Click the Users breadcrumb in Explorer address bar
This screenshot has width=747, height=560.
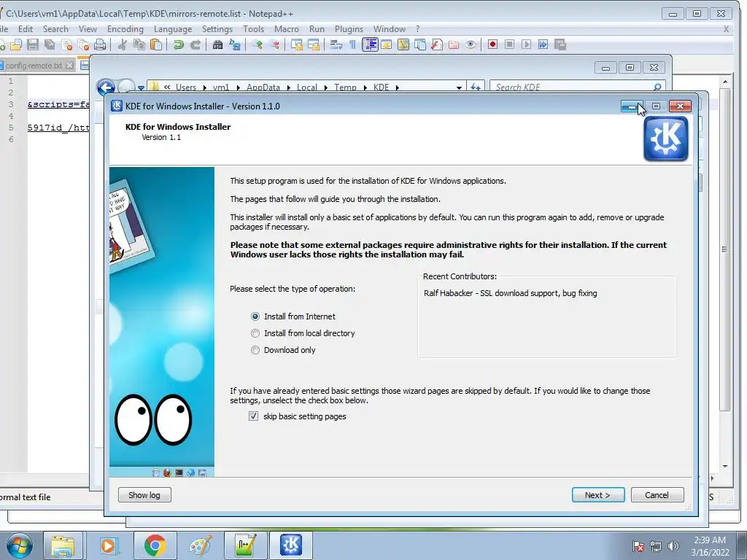tap(186, 87)
